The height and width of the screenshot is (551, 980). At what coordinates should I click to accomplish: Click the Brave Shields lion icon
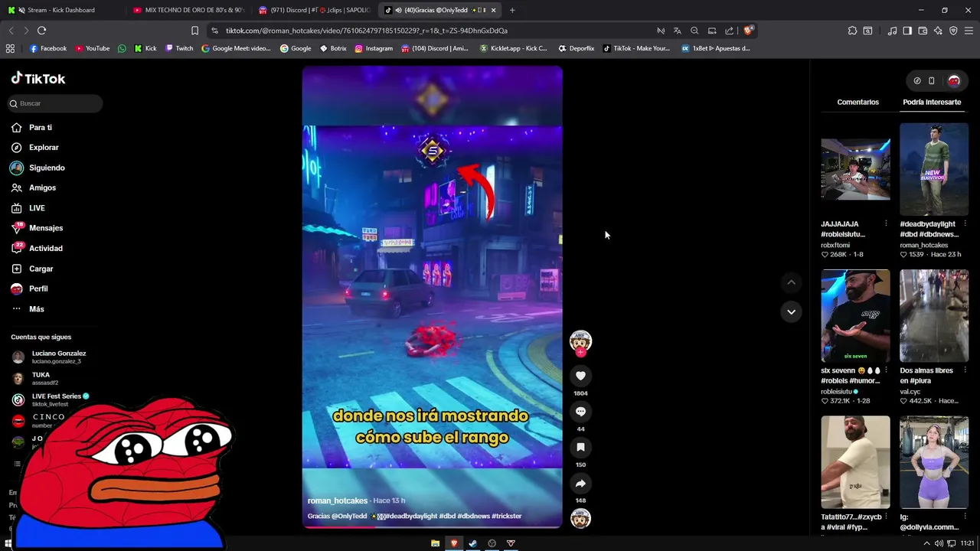748,31
